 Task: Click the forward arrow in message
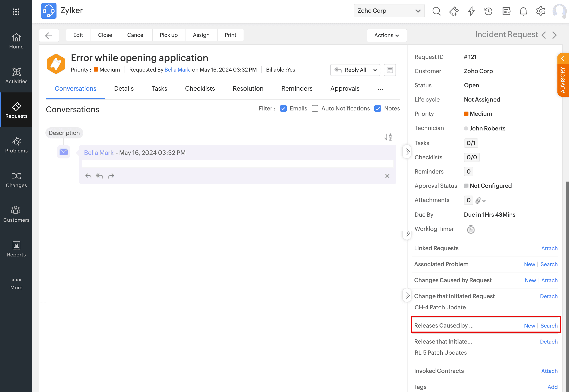click(111, 176)
